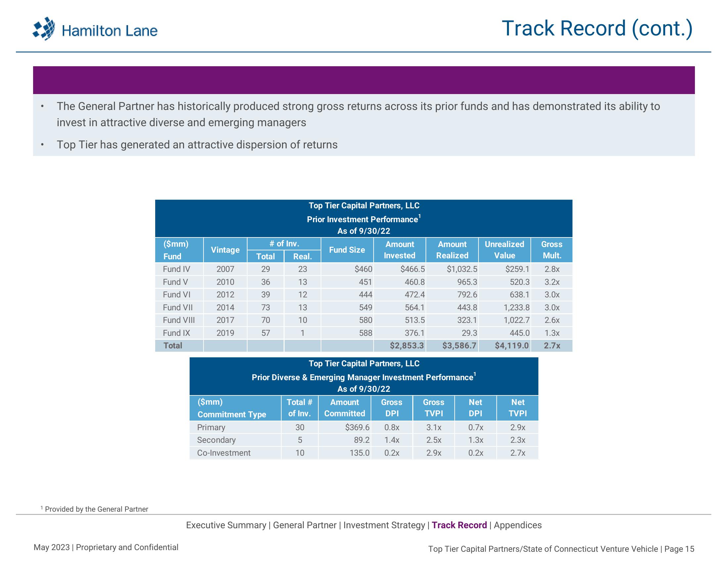The width and height of the screenshot is (728, 563).
Task: Click the Gross TVPI column header
Action: (x=434, y=408)
